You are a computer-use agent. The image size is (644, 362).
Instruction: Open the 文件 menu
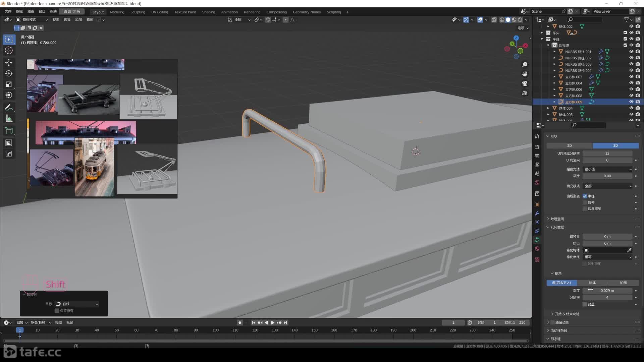[x=8, y=11]
